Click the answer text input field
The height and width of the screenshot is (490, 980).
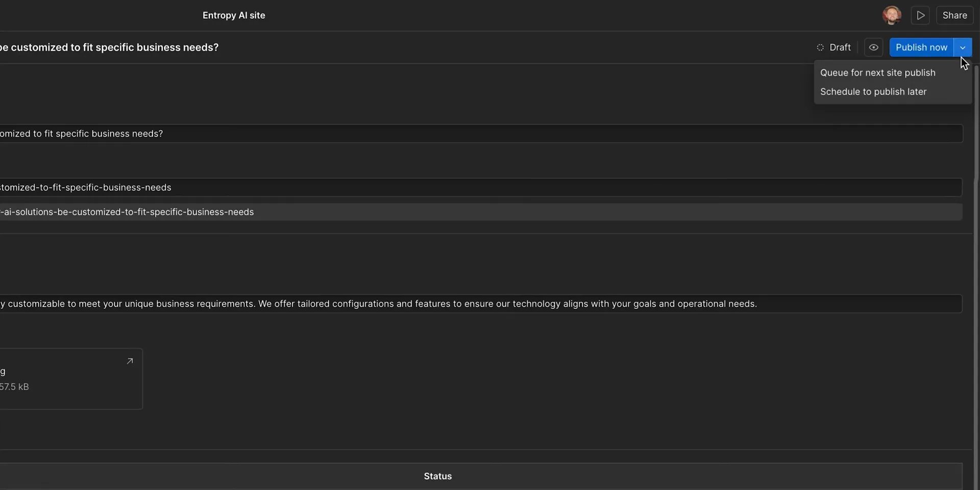(x=481, y=304)
